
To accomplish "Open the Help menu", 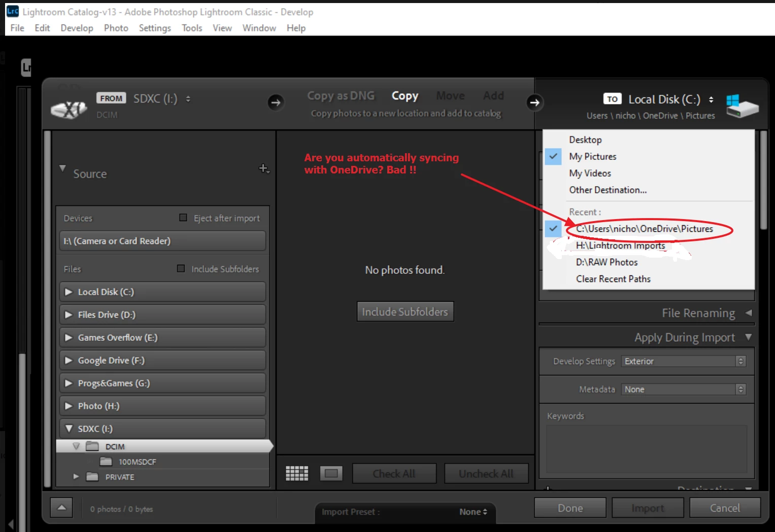I will [296, 28].
